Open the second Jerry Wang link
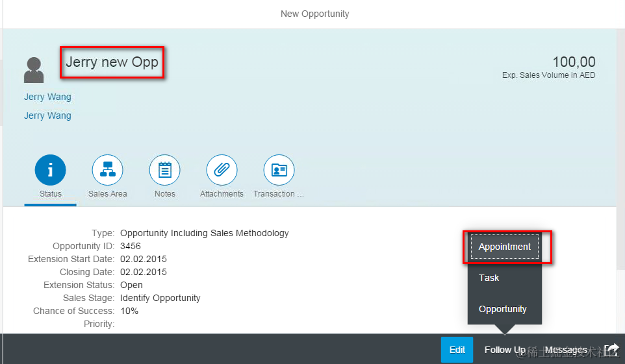 [x=47, y=115]
